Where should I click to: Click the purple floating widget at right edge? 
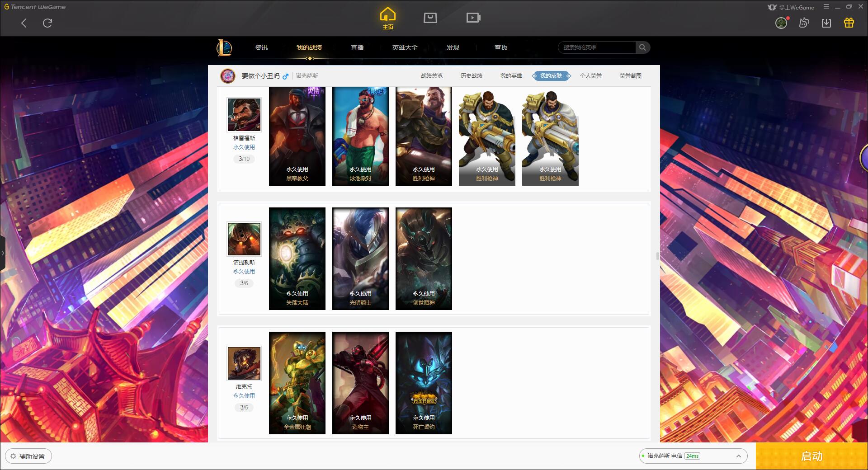point(864,158)
